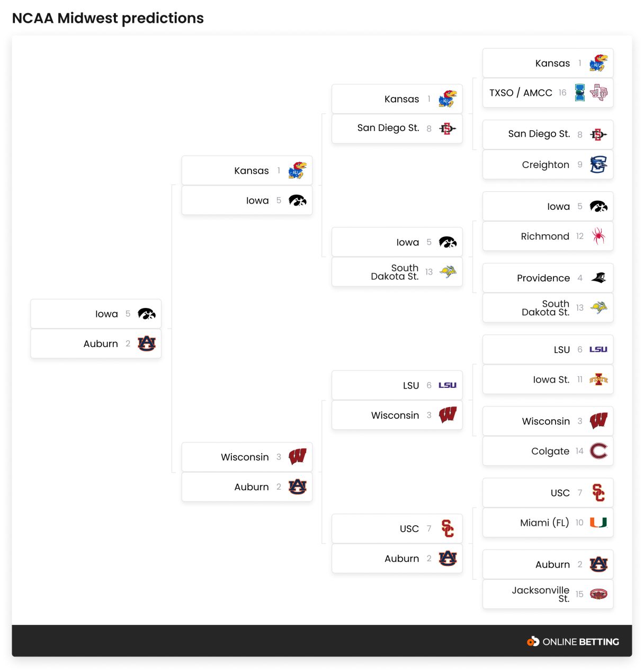Select USC in second round matchup
Viewport: 644px width, 672px height.
click(397, 528)
